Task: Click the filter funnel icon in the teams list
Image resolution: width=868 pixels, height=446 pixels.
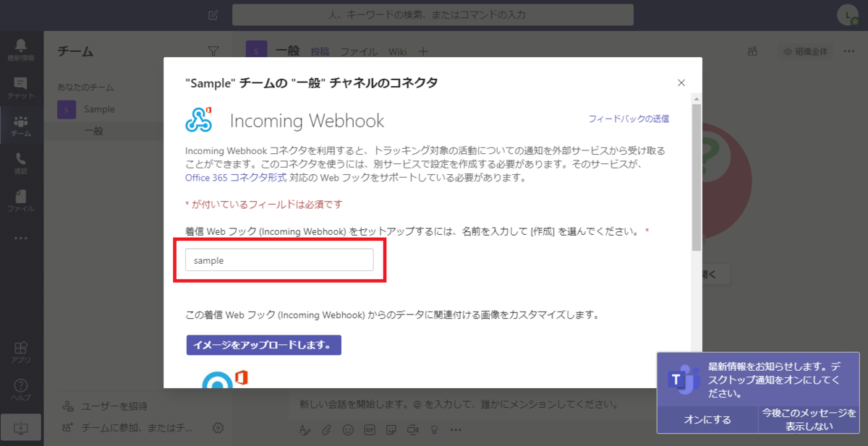Action: pos(213,51)
